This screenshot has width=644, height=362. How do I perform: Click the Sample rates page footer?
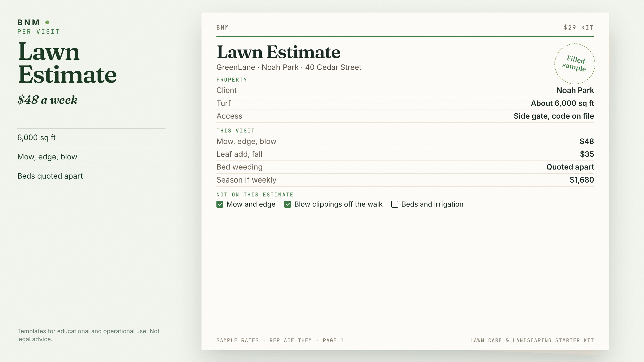(280, 340)
